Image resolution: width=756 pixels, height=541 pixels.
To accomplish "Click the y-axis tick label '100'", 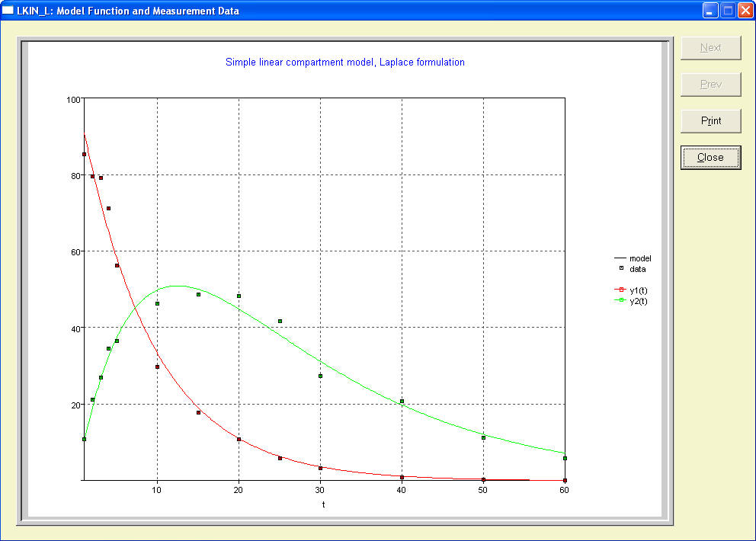I will [x=73, y=100].
